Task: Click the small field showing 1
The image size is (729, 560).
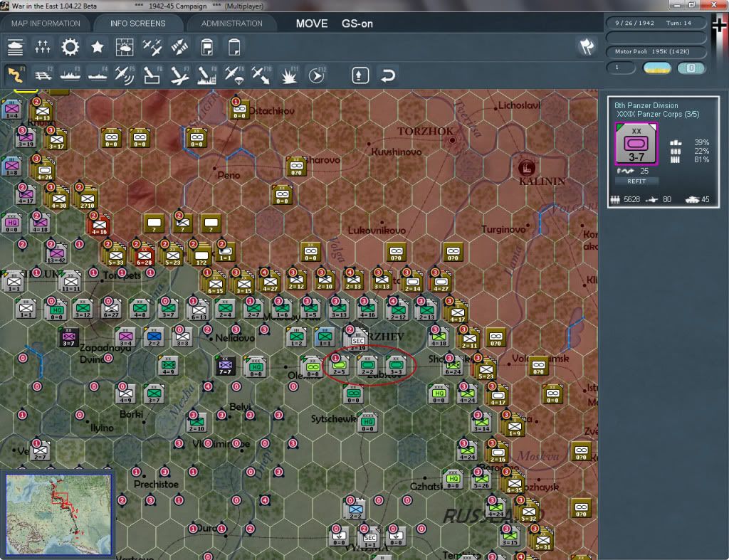Action: coord(621,68)
